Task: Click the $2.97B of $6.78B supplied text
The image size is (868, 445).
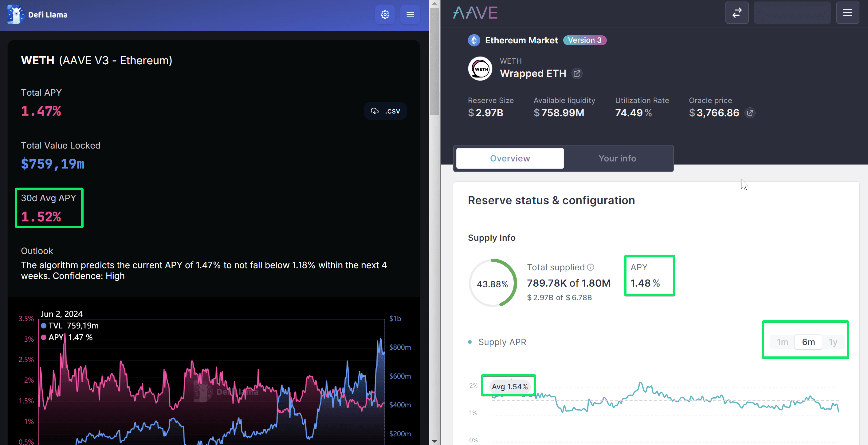Action: [559, 298]
